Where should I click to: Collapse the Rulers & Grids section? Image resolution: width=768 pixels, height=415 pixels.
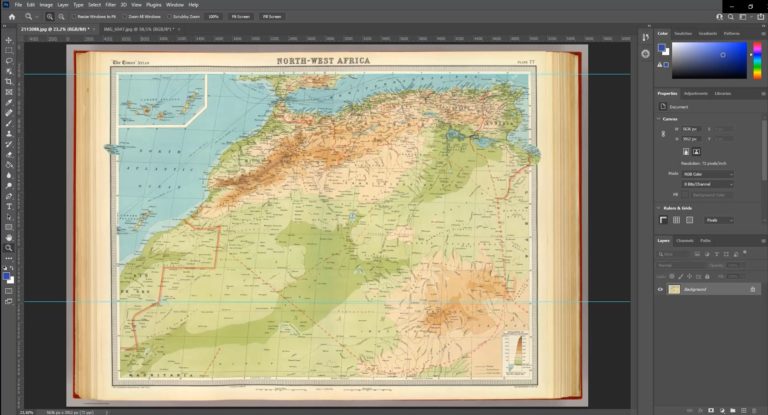point(659,208)
